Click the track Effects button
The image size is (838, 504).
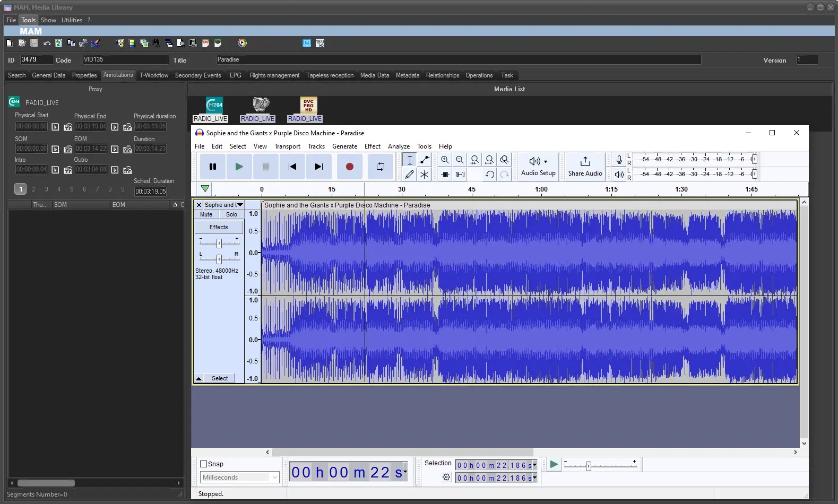tap(219, 227)
